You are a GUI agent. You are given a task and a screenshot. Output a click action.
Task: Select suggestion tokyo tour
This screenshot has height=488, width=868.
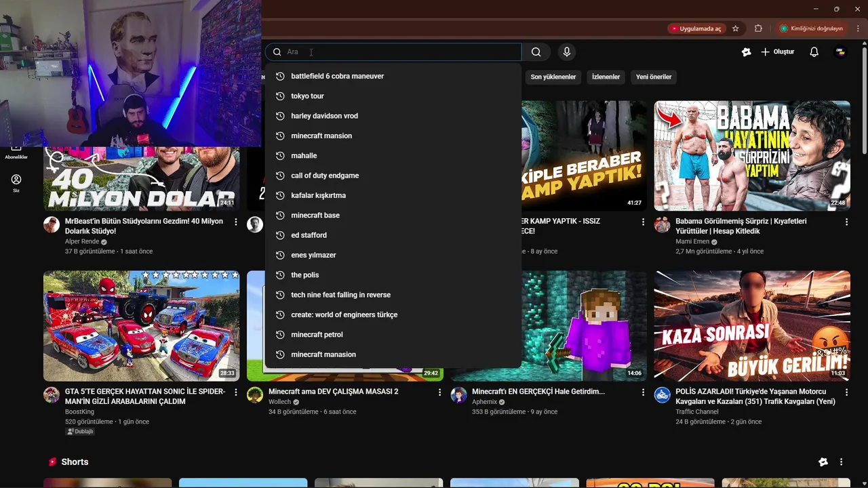pyautogui.click(x=393, y=96)
